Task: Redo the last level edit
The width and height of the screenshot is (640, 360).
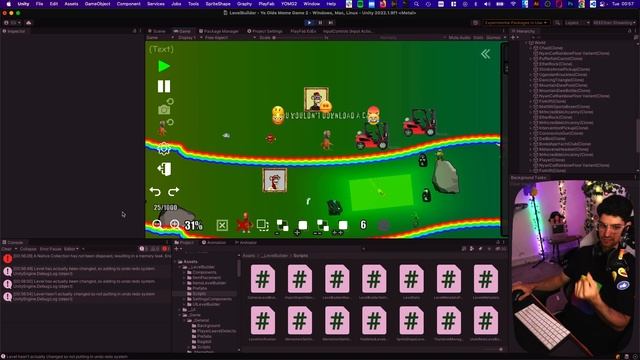Action: pyautogui.click(x=174, y=191)
